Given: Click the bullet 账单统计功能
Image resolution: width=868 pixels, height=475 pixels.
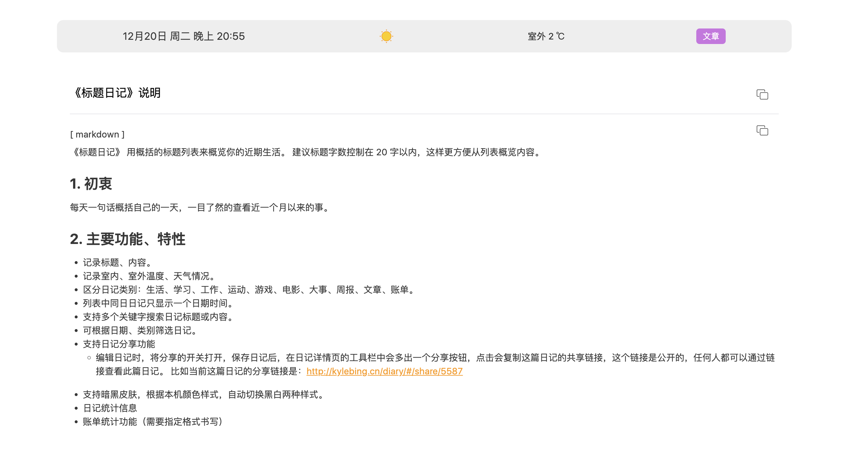Looking at the screenshot, I should click(153, 422).
